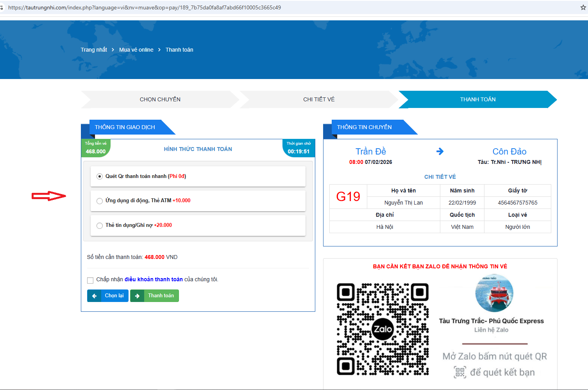The image size is (588, 390).
Task: Click the browser address bar URL
Action: 145,7
